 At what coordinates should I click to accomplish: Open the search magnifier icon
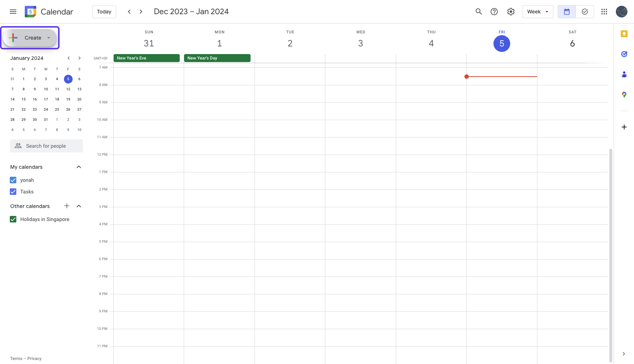[479, 12]
